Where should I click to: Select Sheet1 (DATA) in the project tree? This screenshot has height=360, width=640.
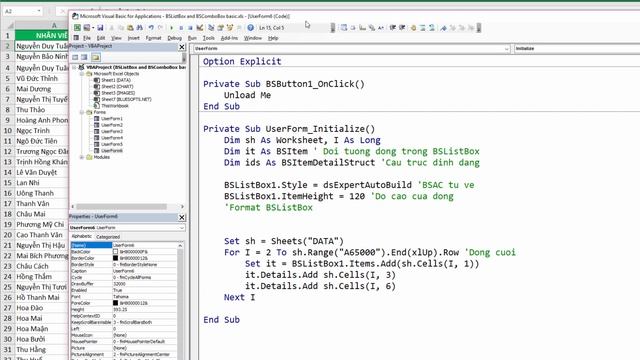[116, 80]
